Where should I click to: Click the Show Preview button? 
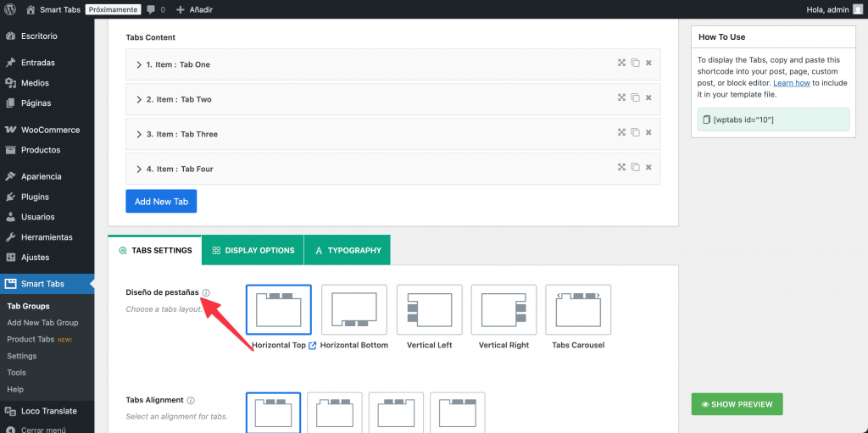coord(737,404)
